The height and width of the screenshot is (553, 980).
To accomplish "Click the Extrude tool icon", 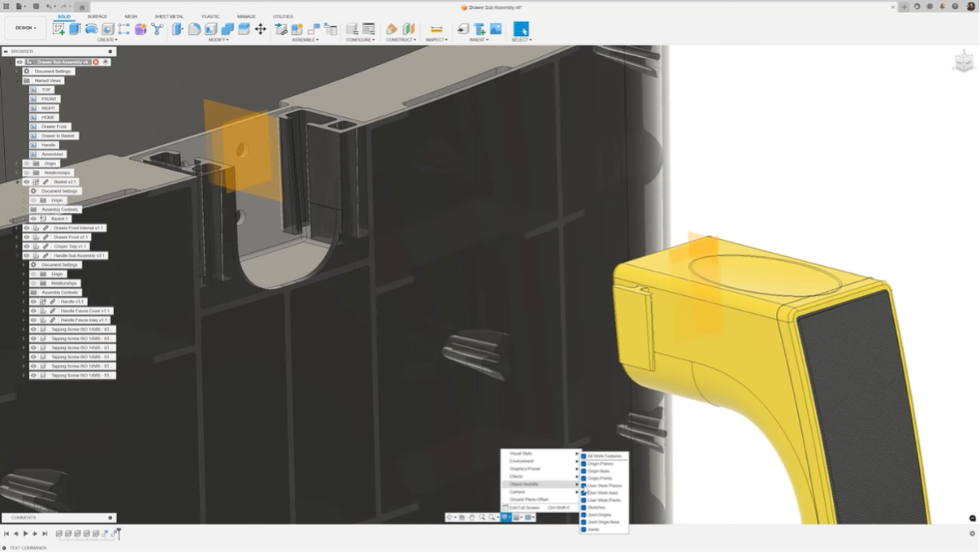I will point(75,29).
